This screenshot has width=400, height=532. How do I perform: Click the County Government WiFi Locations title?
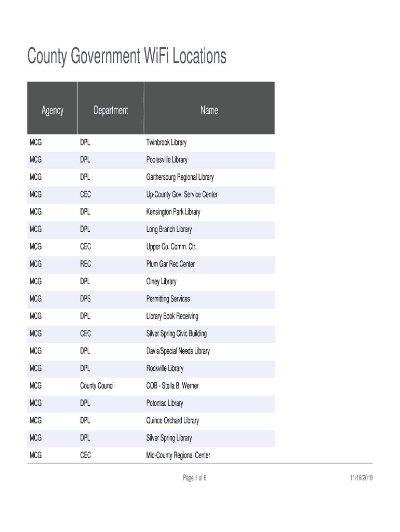tap(127, 56)
